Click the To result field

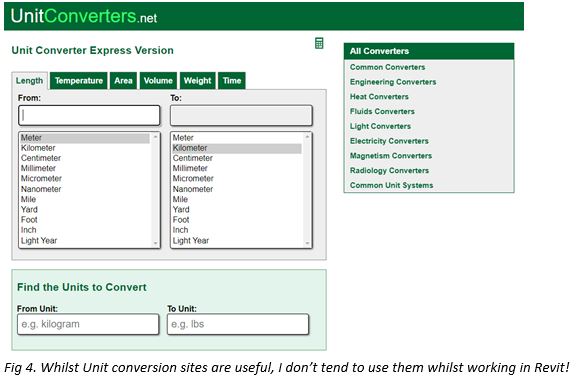coord(241,115)
